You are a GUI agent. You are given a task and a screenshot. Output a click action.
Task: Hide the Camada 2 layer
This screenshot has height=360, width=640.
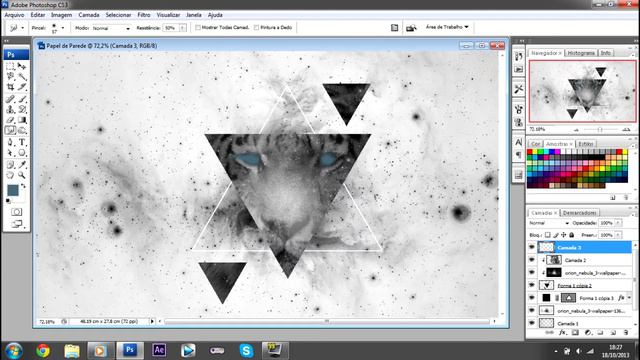pos(531,260)
